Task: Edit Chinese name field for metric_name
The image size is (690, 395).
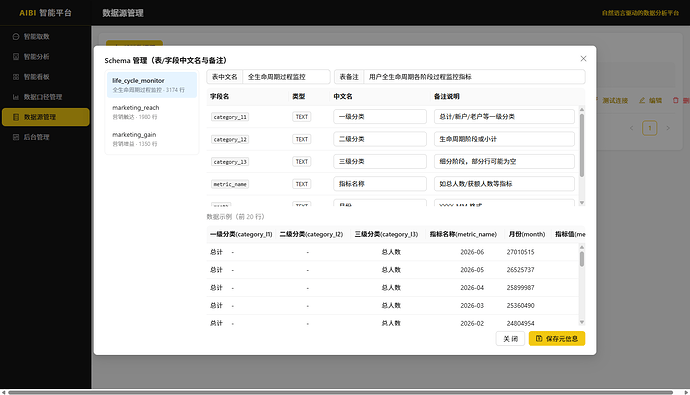Action: point(380,184)
